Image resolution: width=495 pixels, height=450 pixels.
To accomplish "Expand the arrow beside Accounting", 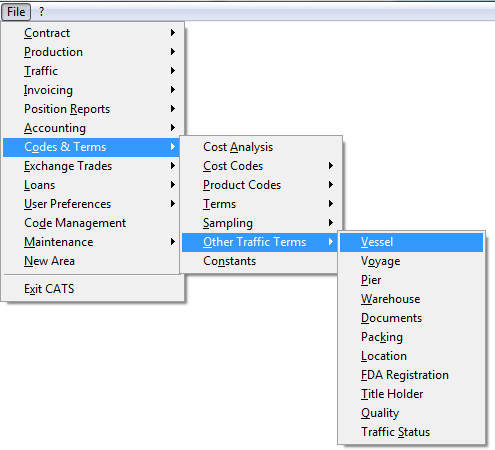I will coord(173,128).
